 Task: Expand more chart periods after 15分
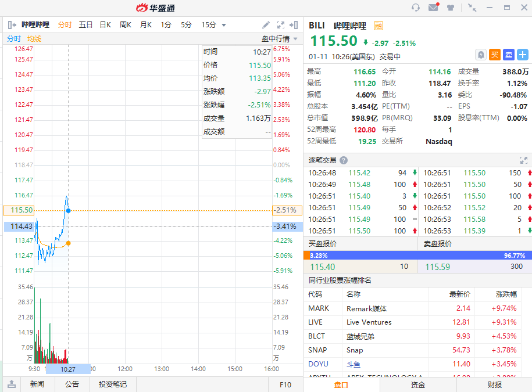pyautogui.click(x=224, y=25)
